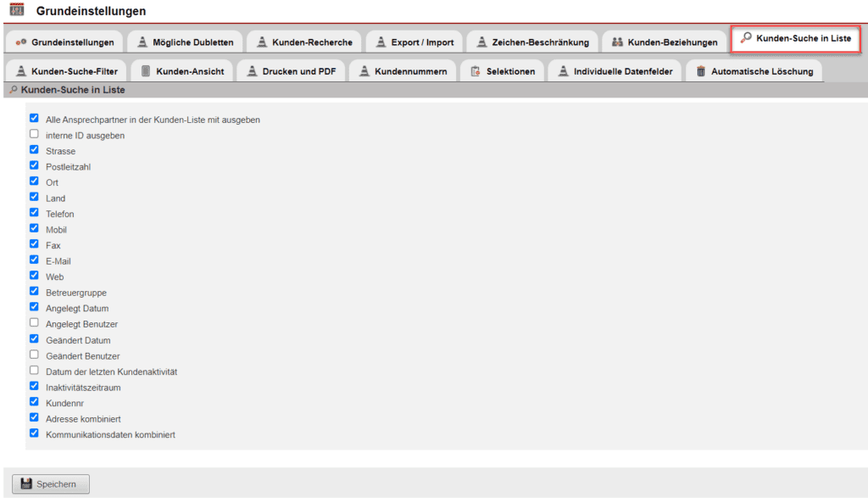The height and width of the screenshot is (503, 868).
Task: Open the Individuelle Datenfelder tab
Action: (615, 71)
